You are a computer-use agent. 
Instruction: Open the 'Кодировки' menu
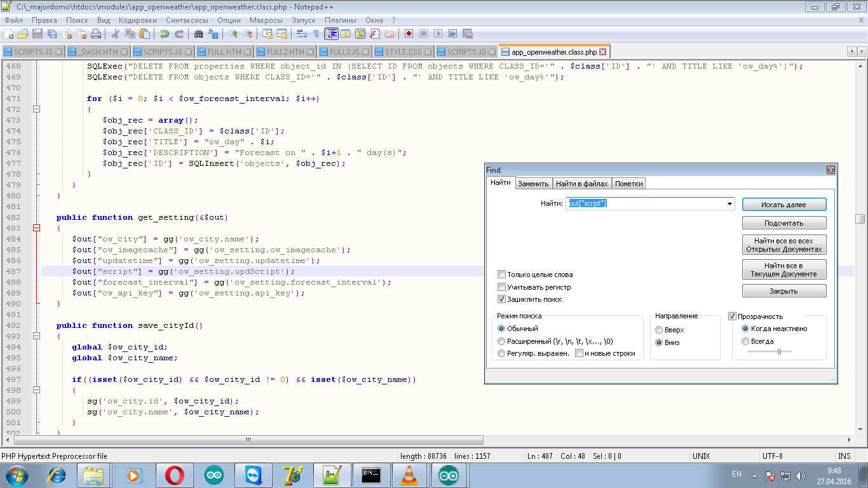(x=137, y=20)
